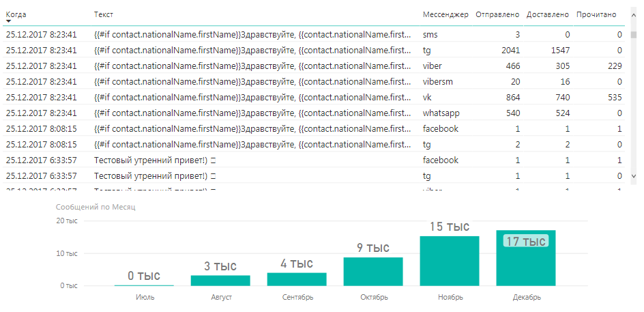644x312 pixels.
Task: Click the scrollbar up arrow
Action: click(x=633, y=15)
